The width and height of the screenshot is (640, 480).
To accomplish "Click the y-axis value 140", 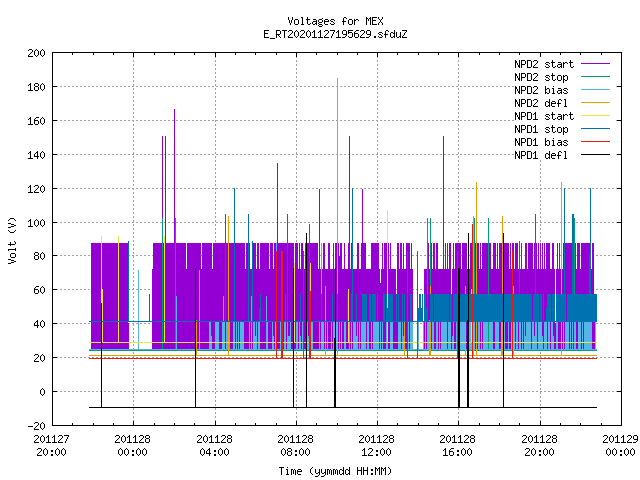I will (x=36, y=155).
